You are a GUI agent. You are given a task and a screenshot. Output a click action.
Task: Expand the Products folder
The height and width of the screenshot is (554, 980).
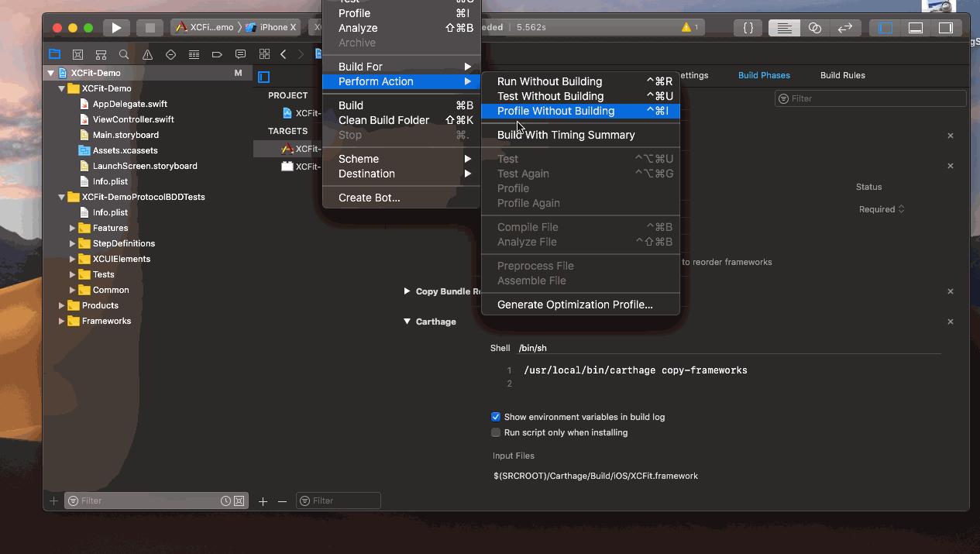tap(62, 305)
